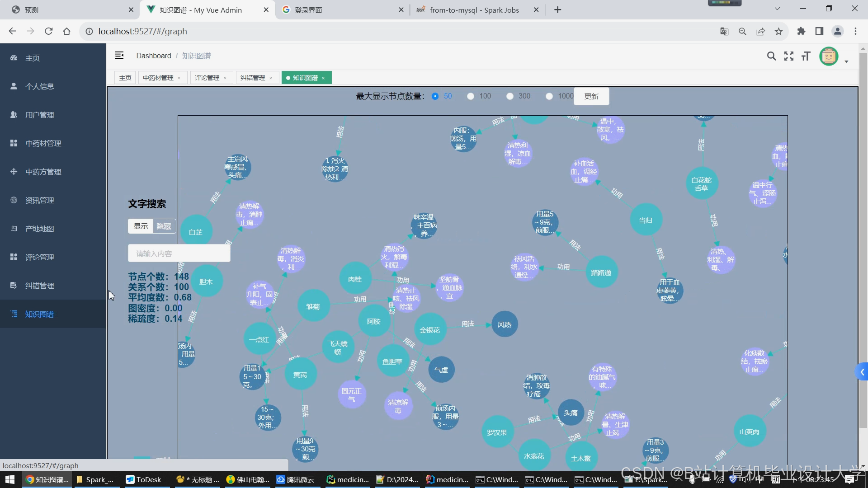The width and height of the screenshot is (868, 488).
Task: Focus the 请输入内容 search input field
Action: click(179, 253)
